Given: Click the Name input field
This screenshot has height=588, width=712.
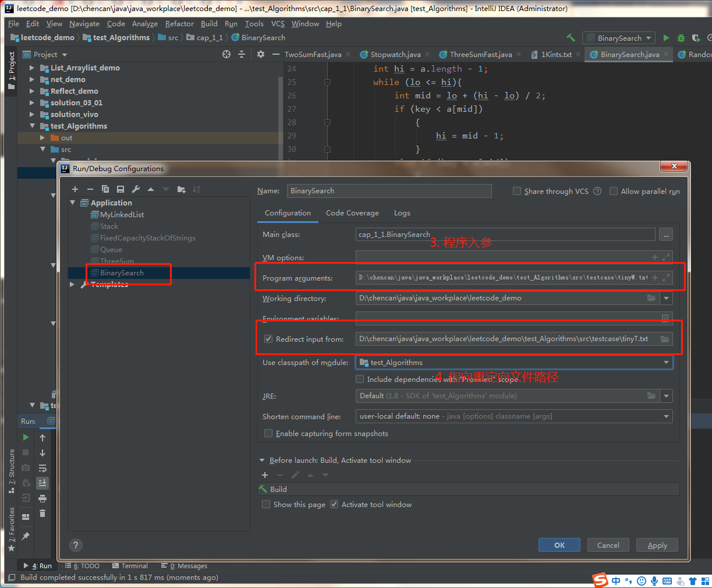Looking at the screenshot, I should [x=389, y=191].
